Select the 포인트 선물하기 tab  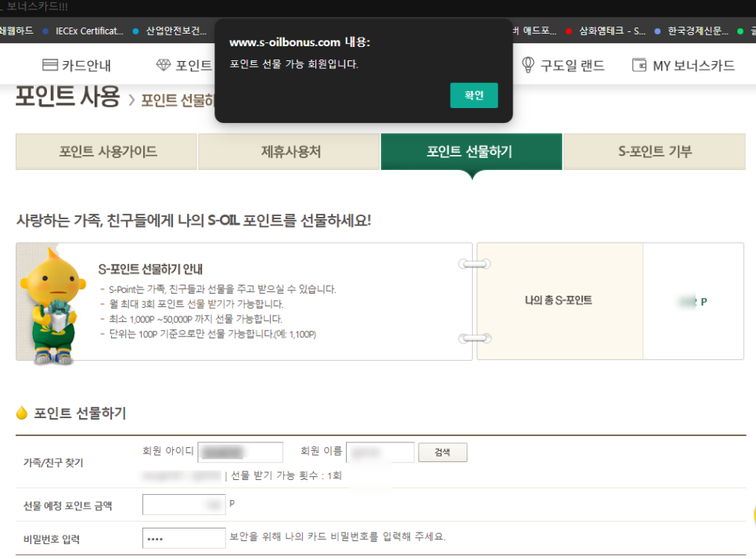(471, 151)
